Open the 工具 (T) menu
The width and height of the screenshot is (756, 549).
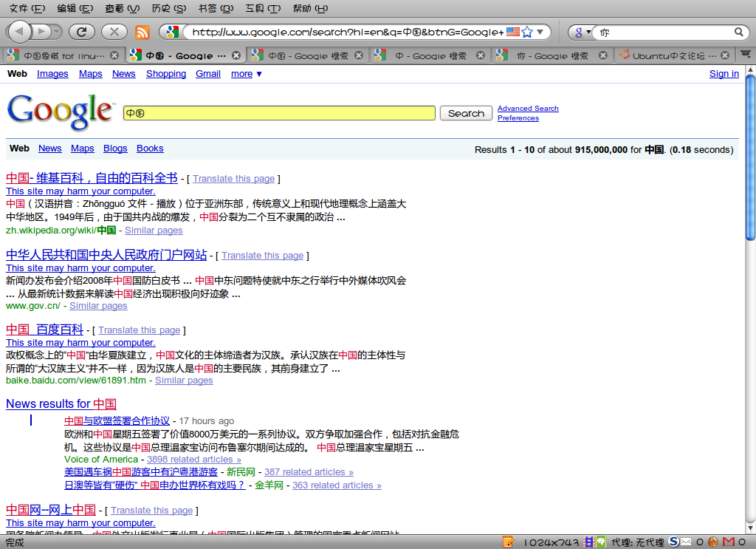(x=263, y=8)
